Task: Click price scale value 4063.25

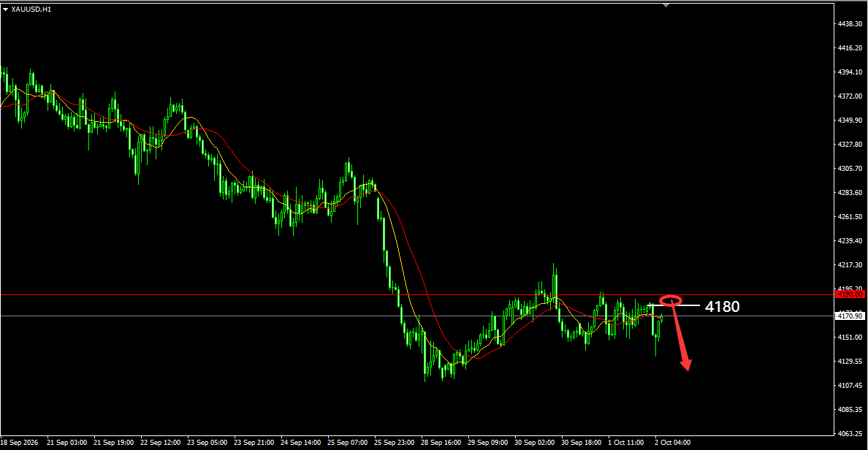Action: pos(850,433)
